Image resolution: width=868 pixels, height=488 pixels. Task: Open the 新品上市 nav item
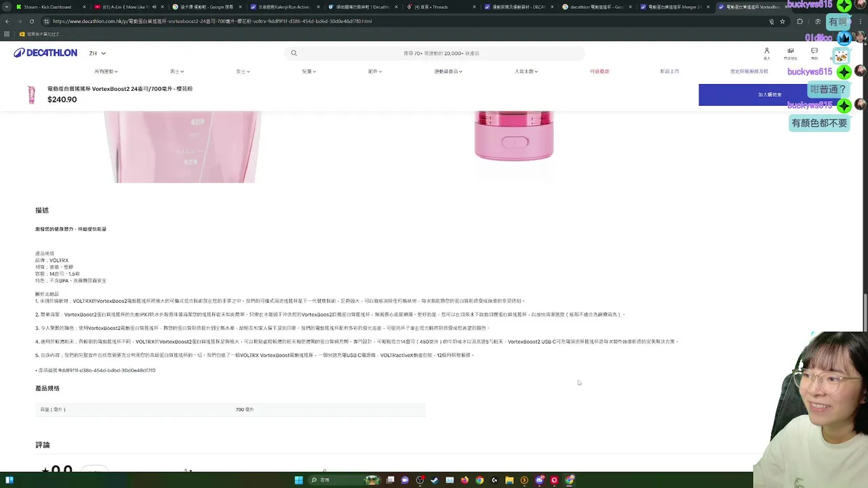click(x=669, y=71)
